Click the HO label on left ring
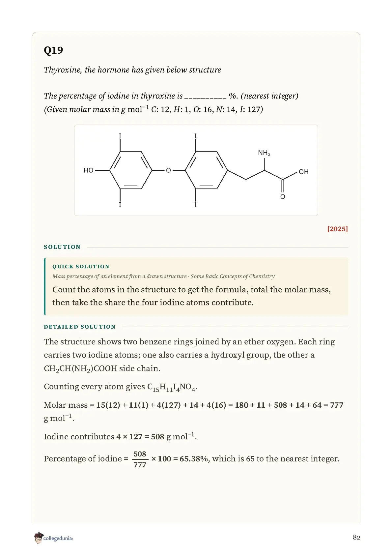The image size is (392, 555). click(89, 170)
